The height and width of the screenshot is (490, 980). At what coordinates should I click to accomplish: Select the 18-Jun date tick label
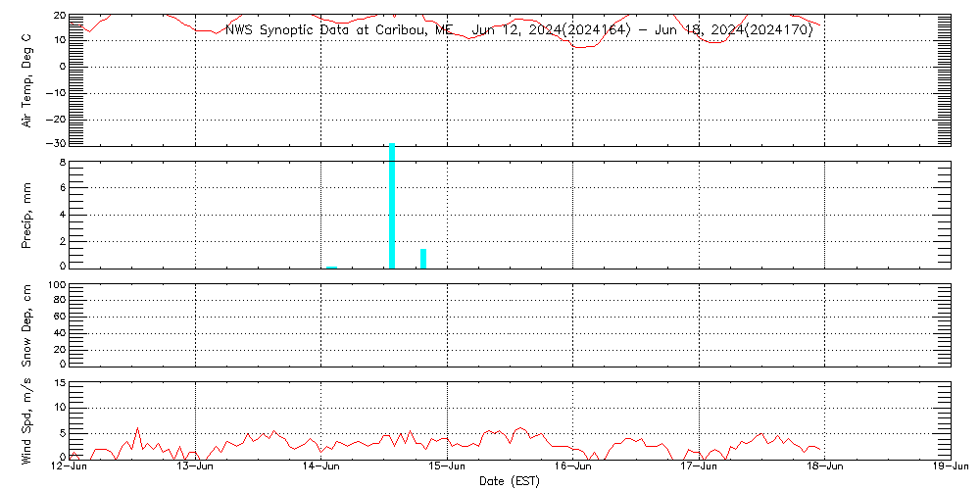pos(825,466)
